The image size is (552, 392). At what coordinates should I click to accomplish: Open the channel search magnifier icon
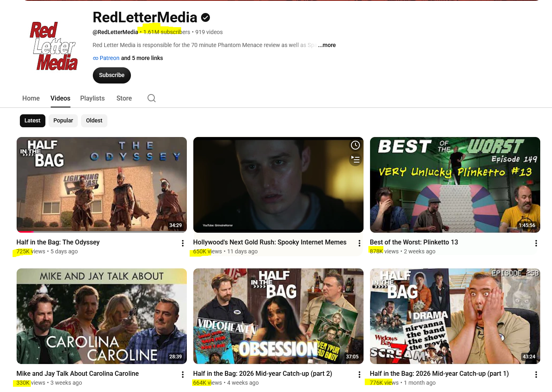(152, 98)
